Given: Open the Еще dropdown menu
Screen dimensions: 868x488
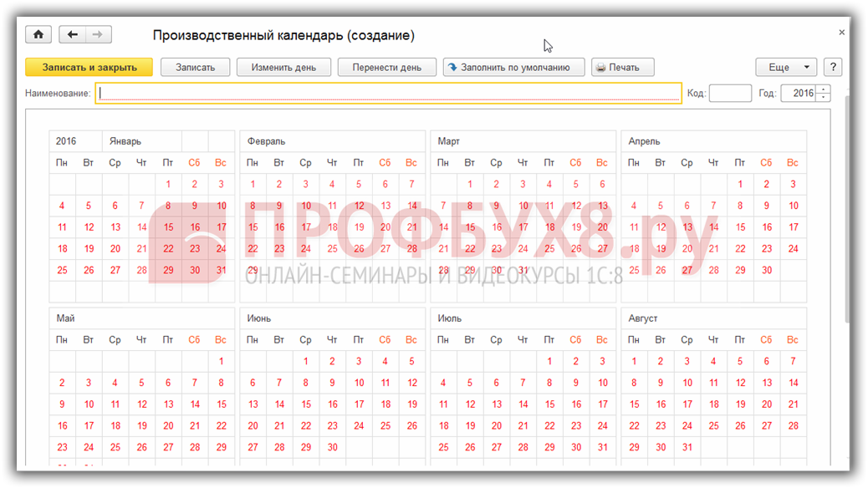Looking at the screenshot, I should point(786,68).
